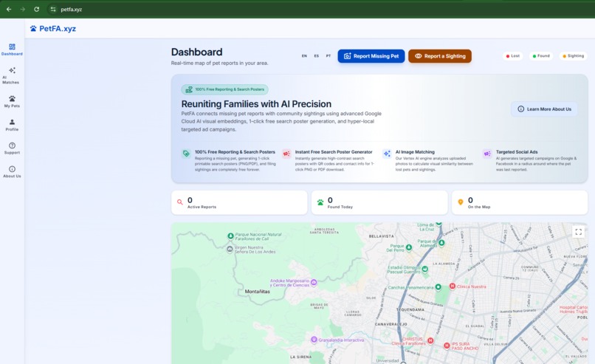Click the red megaphone poster generator icon
The height and width of the screenshot is (364, 595).
[286, 154]
